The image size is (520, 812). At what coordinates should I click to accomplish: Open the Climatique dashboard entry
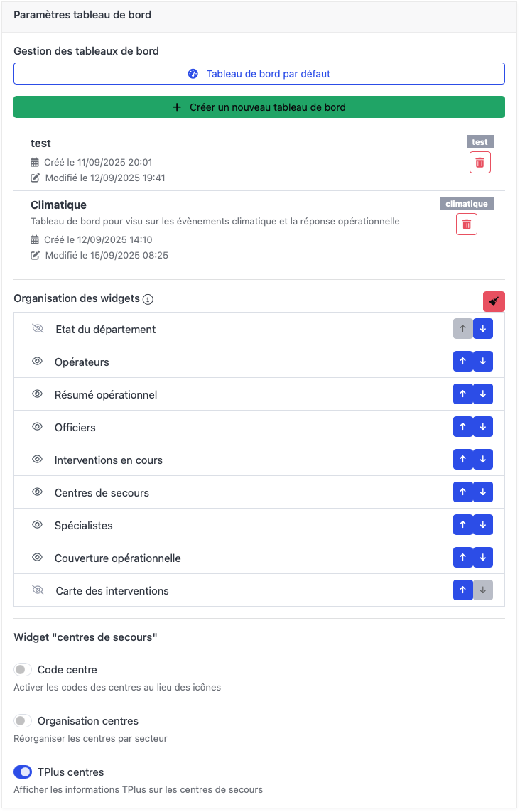58,205
